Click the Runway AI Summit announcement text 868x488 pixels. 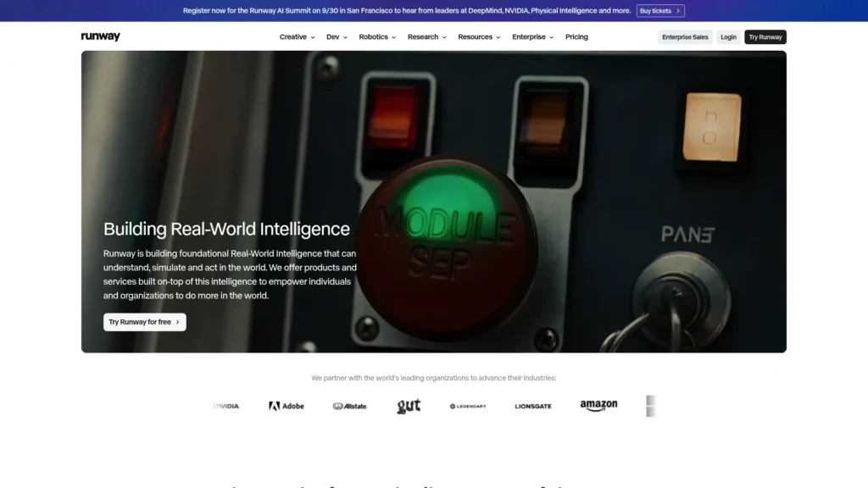coord(407,10)
